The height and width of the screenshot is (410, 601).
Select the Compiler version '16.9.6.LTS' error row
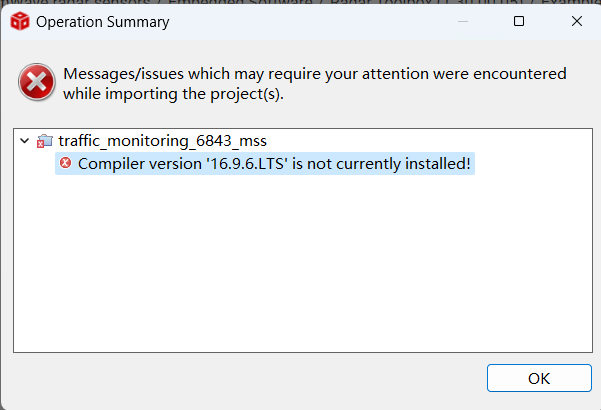[x=265, y=164]
